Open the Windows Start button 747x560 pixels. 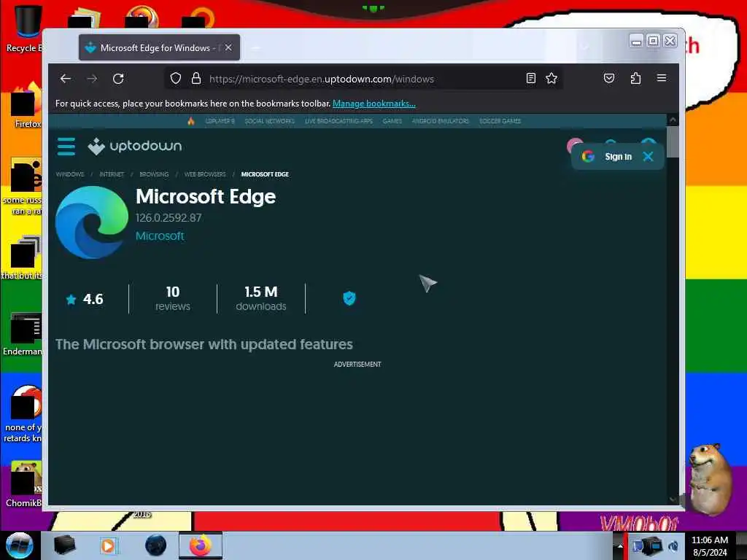[20, 545]
